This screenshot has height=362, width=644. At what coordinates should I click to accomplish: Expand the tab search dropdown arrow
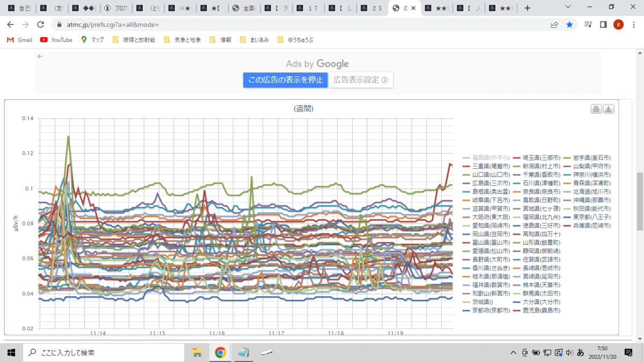[569, 8]
